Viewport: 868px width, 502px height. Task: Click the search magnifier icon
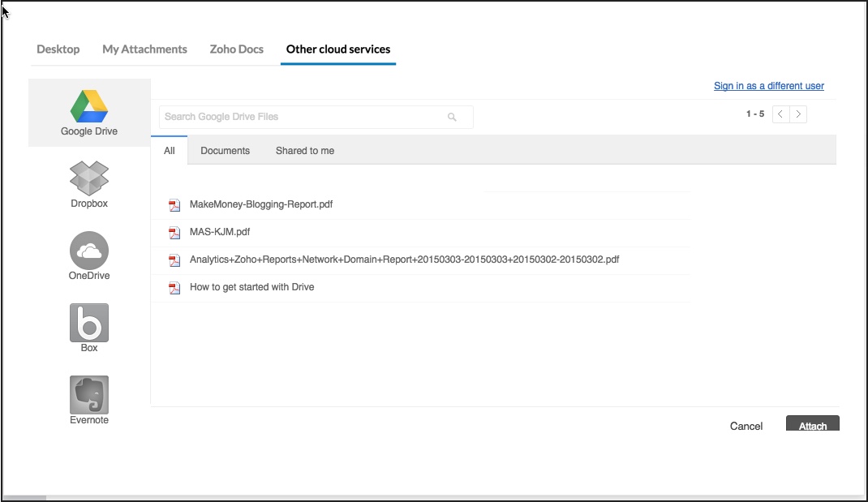pos(452,117)
